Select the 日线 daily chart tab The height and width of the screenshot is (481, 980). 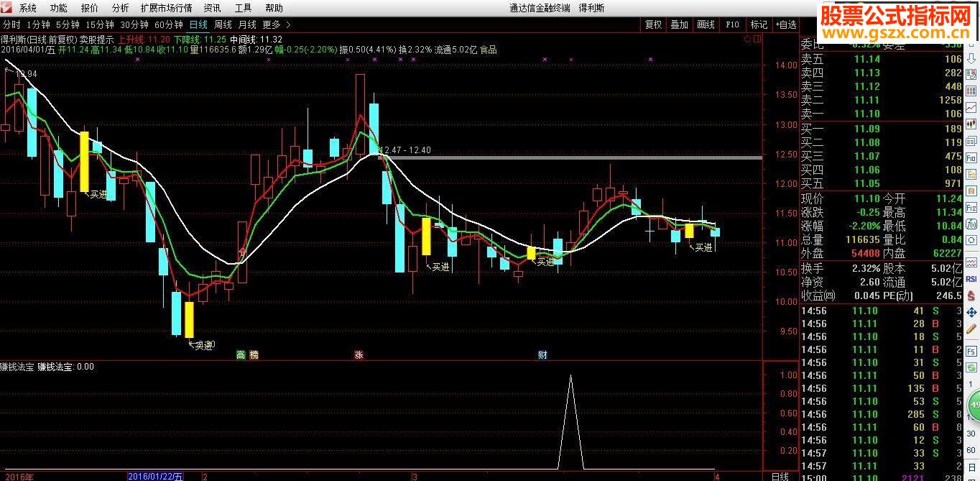[198, 24]
